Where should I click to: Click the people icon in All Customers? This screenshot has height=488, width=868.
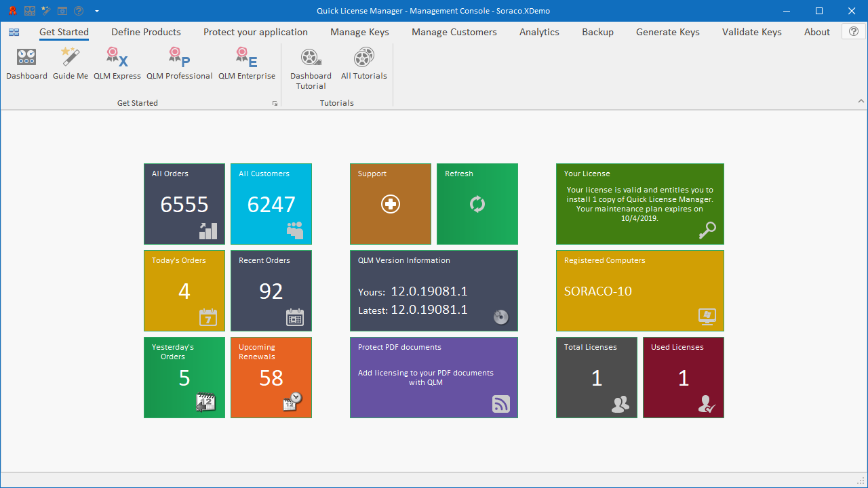tap(295, 231)
